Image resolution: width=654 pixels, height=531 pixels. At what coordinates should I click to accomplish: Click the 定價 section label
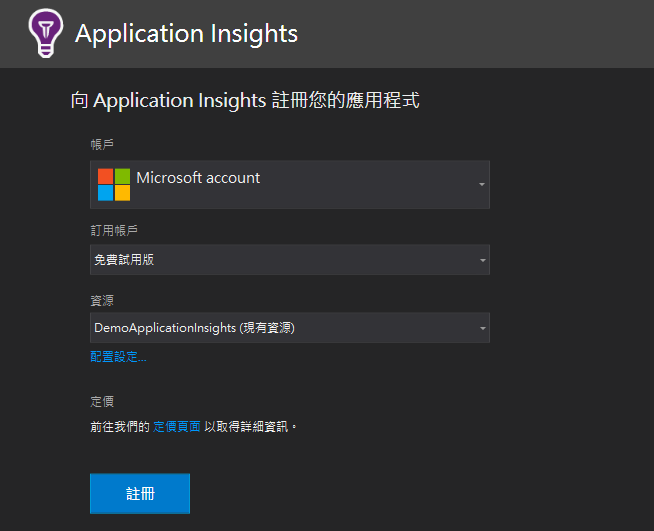pos(102,401)
